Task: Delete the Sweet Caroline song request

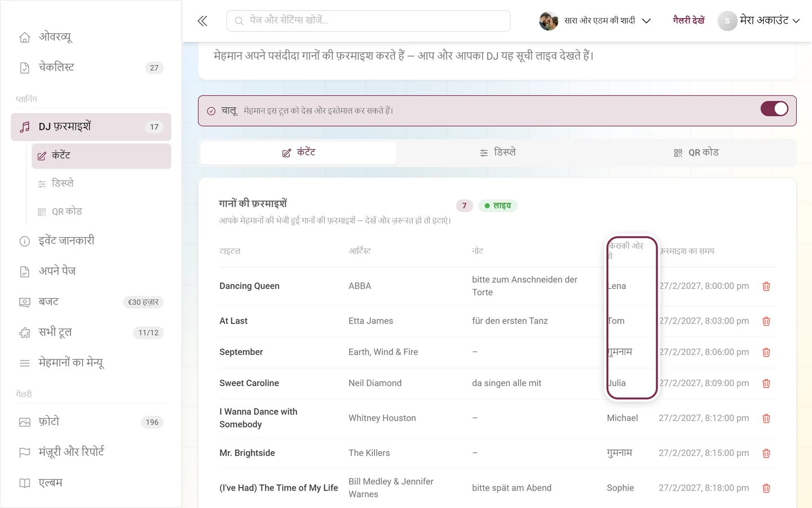Action: point(766,383)
